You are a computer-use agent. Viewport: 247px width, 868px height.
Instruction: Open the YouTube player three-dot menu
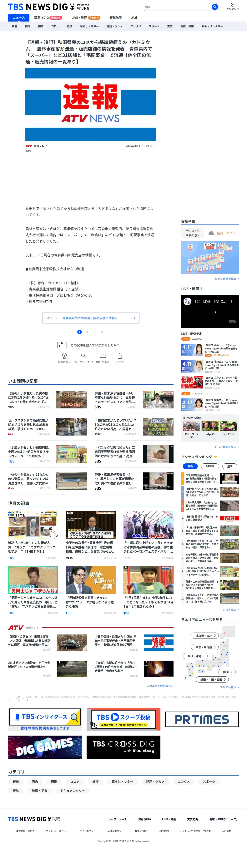point(231,302)
